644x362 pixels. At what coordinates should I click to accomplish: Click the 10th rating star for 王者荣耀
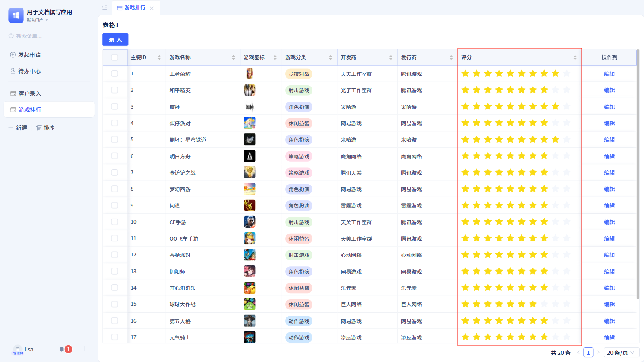point(567,73)
